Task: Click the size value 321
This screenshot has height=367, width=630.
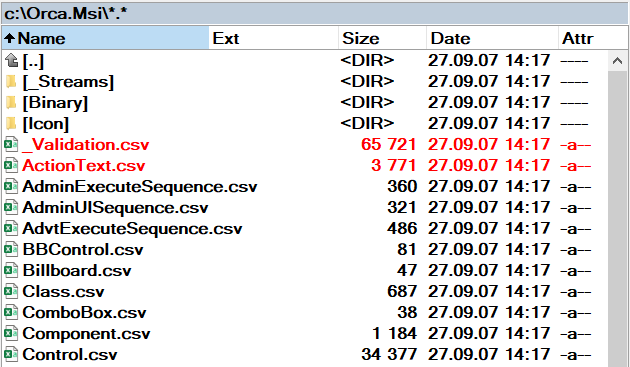Action: coord(402,207)
